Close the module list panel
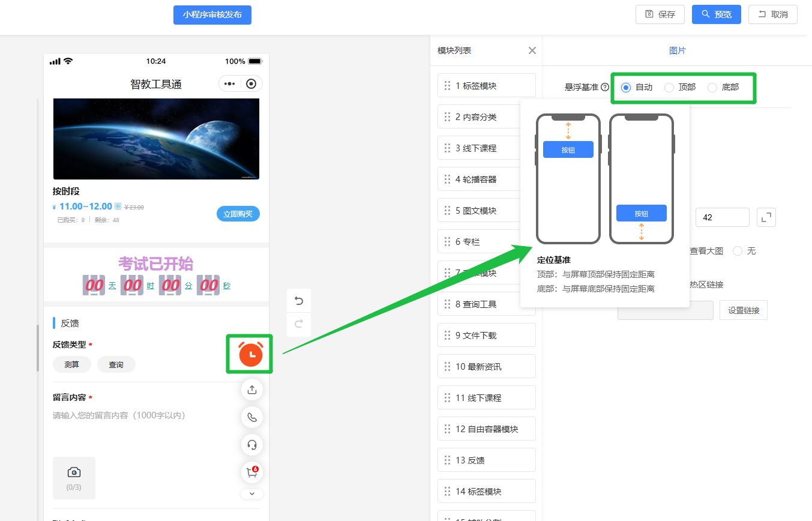 point(532,50)
